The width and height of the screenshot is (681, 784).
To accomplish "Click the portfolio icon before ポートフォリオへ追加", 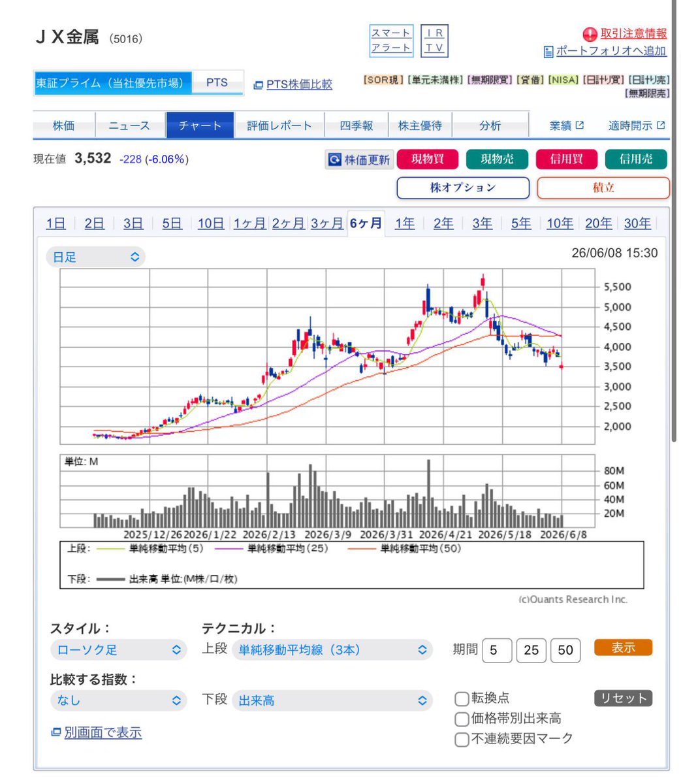I will (548, 52).
